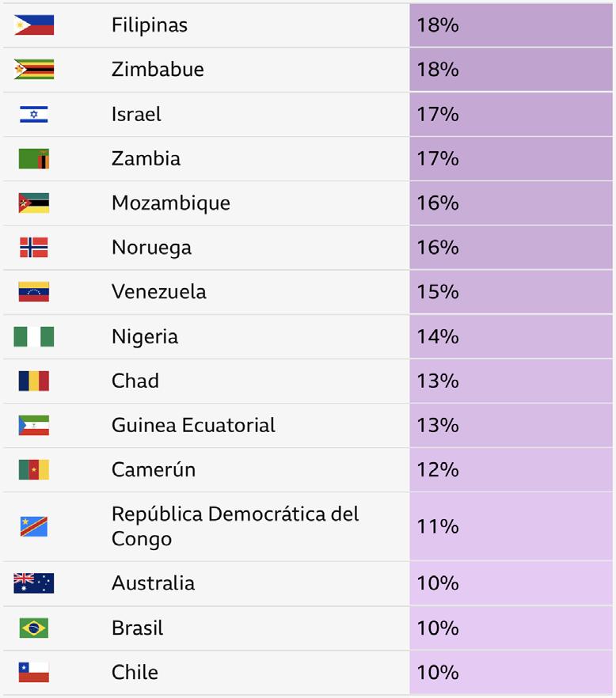This screenshot has height=698, width=616.
Task: Click the Norway flag icon
Action: click(x=34, y=248)
